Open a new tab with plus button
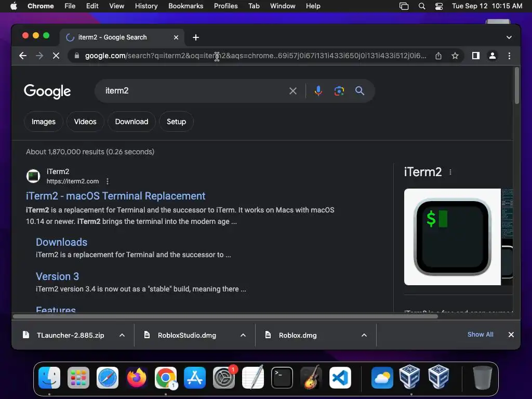 point(196,37)
